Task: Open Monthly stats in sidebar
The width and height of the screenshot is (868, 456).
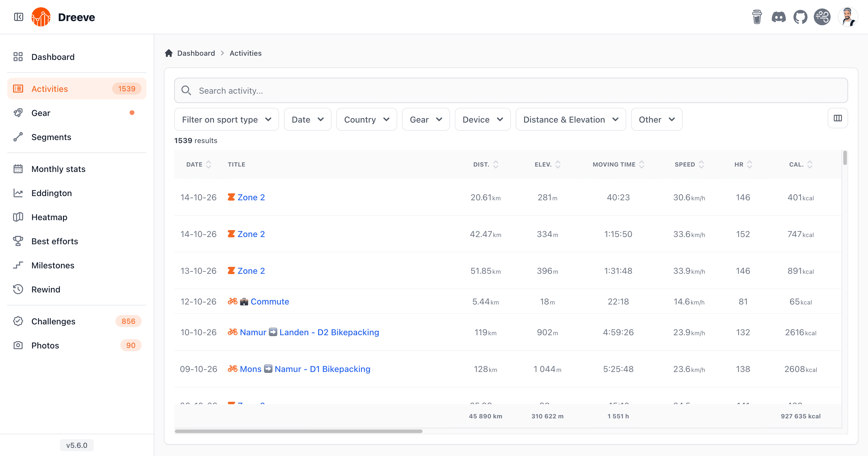Action: [x=77, y=169]
